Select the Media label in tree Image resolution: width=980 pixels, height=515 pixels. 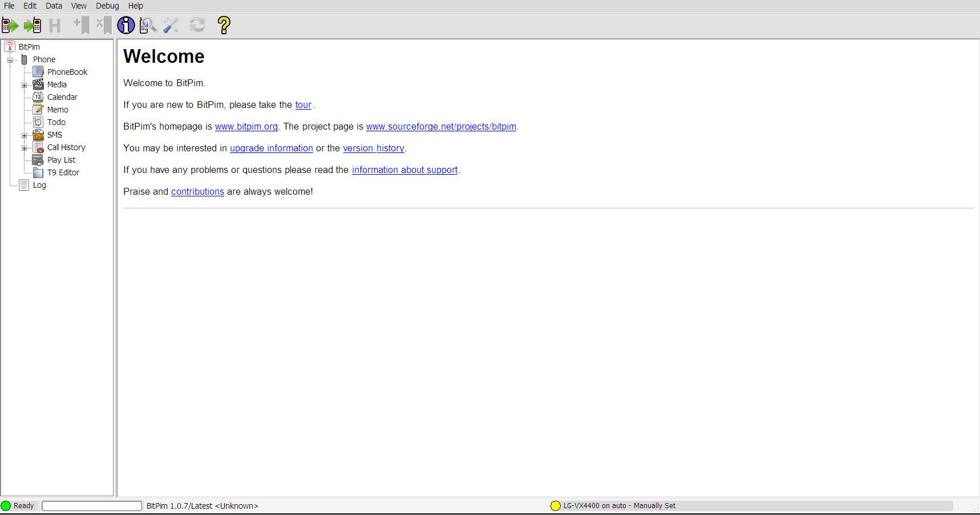click(57, 85)
